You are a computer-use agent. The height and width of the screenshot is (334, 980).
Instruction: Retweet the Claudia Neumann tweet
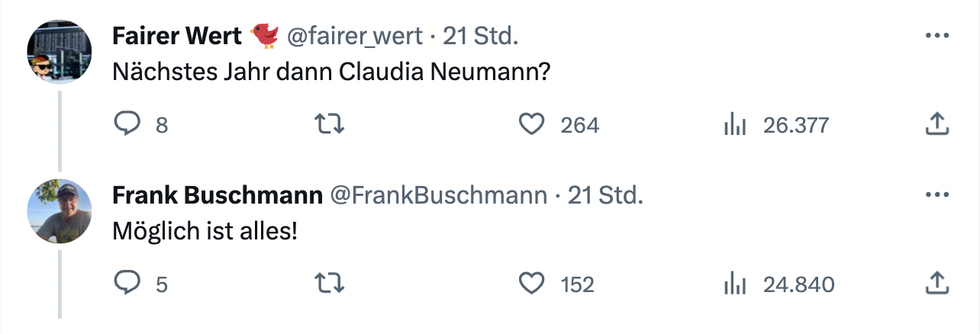click(x=330, y=124)
